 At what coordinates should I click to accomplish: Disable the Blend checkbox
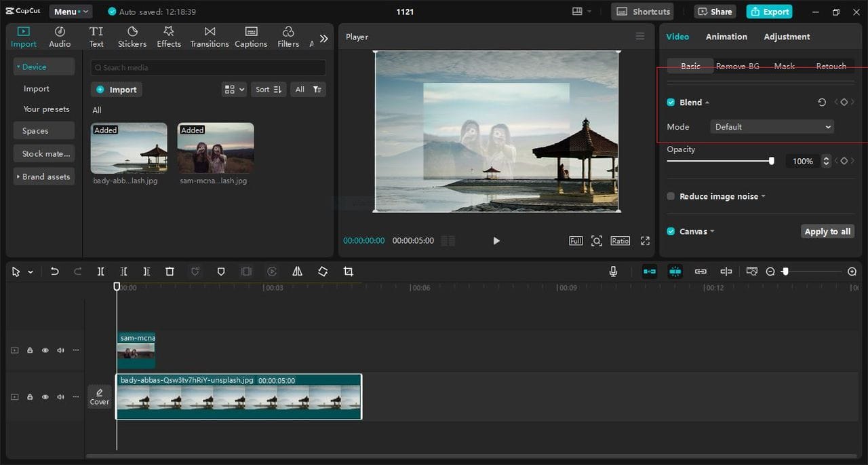pyautogui.click(x=670, y=102)
